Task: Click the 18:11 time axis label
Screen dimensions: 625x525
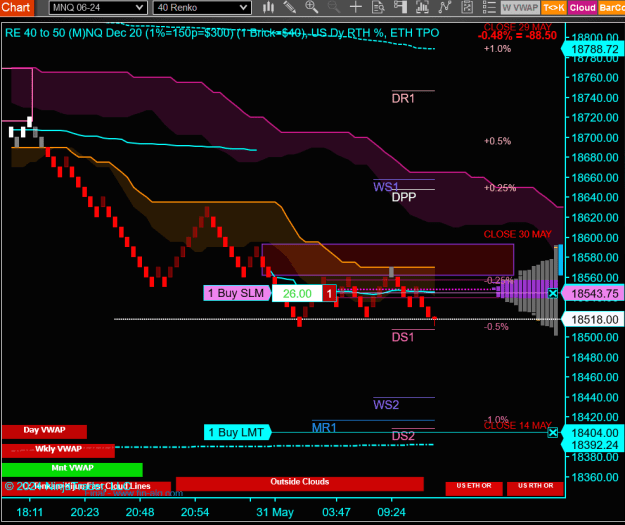Action: point(29,512)
